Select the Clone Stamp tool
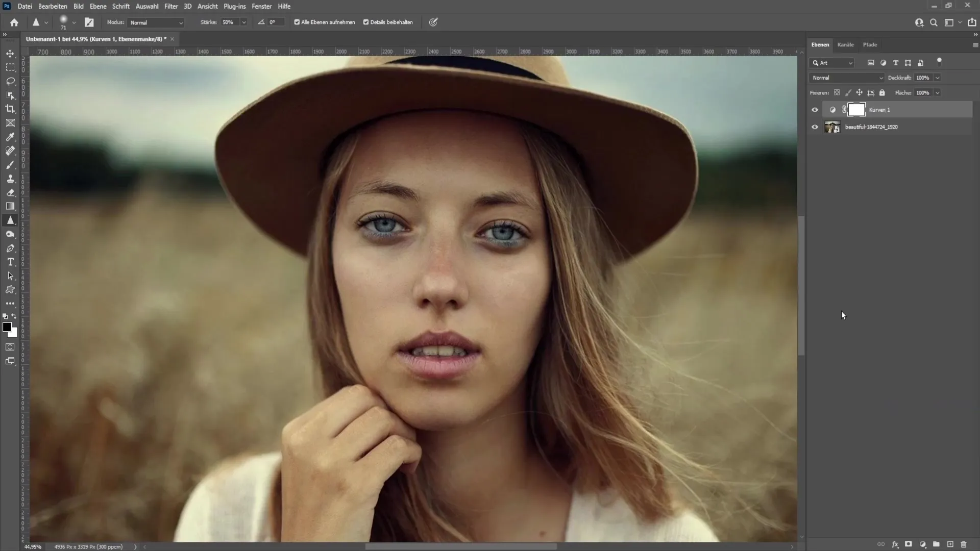The width and height of the screenshot is (980, 551). coord(10,179)
